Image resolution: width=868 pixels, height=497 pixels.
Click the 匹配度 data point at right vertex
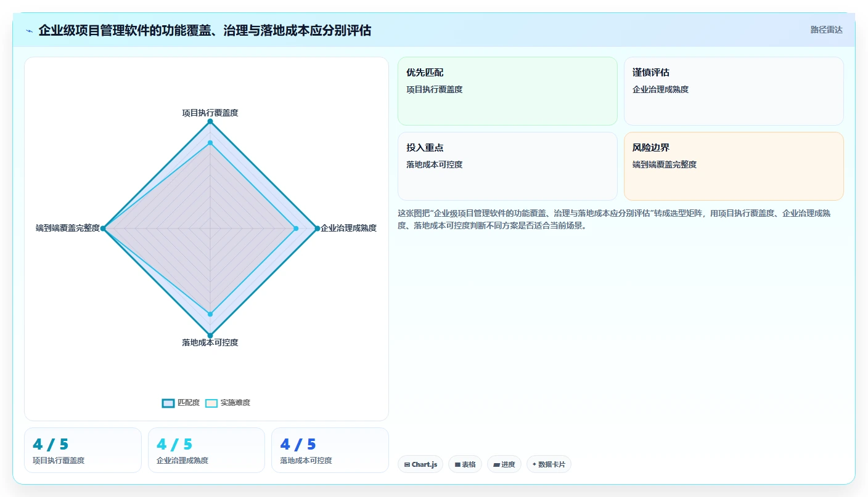click(317, 228)
